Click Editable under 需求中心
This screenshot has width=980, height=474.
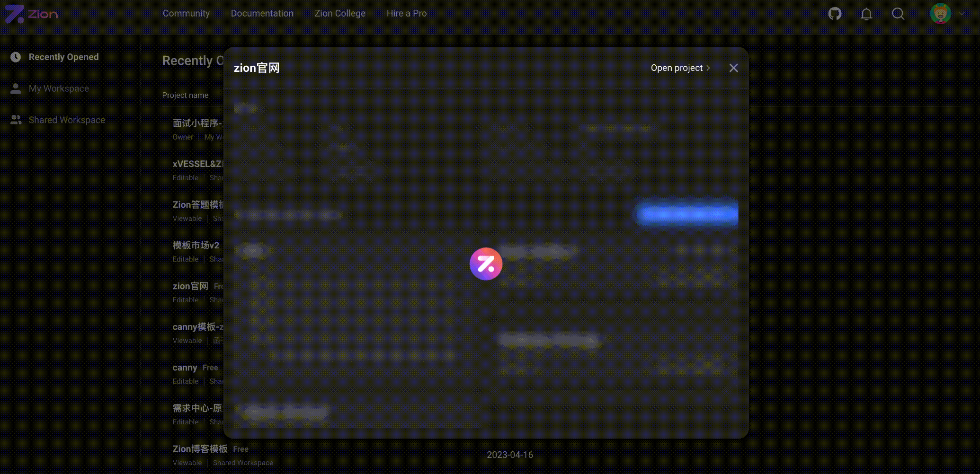click(186, 422)
